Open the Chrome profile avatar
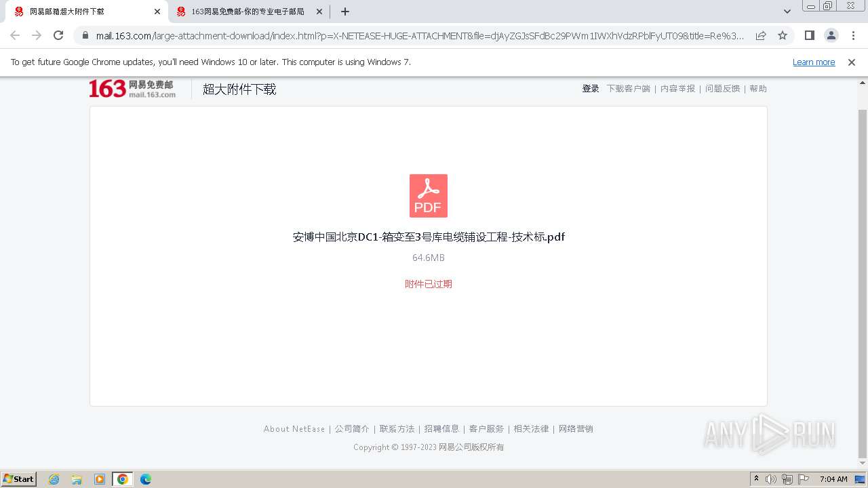Screen dimensions: 868x488 (831, 35)
